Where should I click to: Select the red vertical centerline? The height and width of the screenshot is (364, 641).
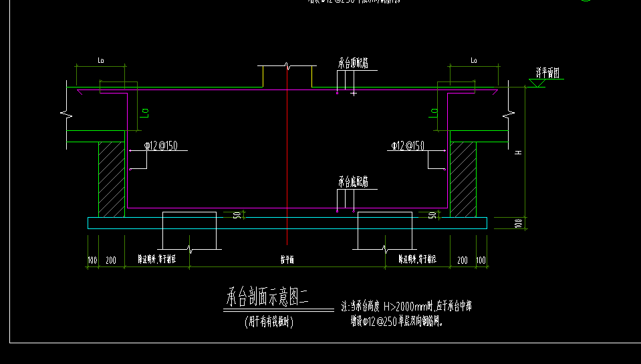coord(287,155)
